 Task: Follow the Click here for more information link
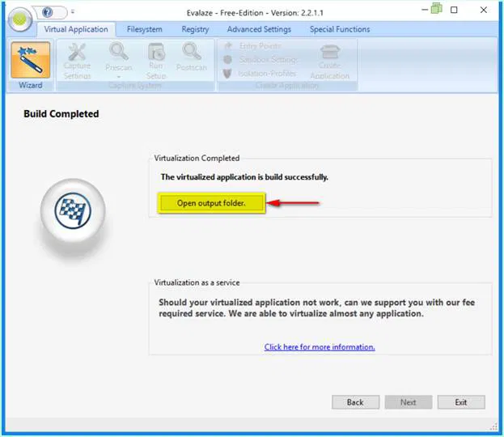tap(320, 347)
